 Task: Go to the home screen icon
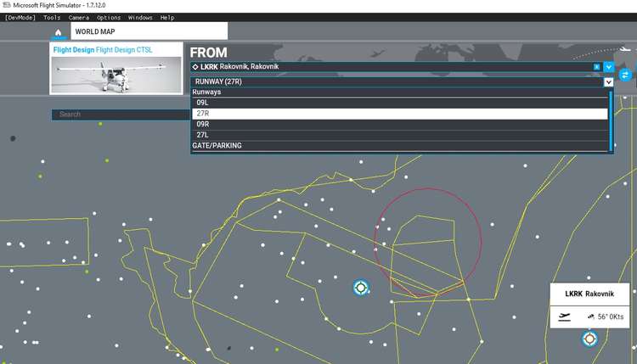(x=58, y=32)
